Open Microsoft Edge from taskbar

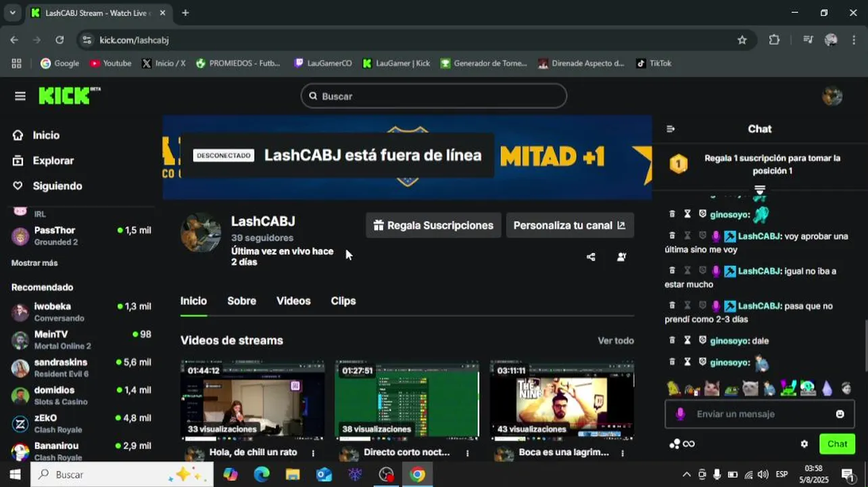pyautogui.click(x=262, y=475)
